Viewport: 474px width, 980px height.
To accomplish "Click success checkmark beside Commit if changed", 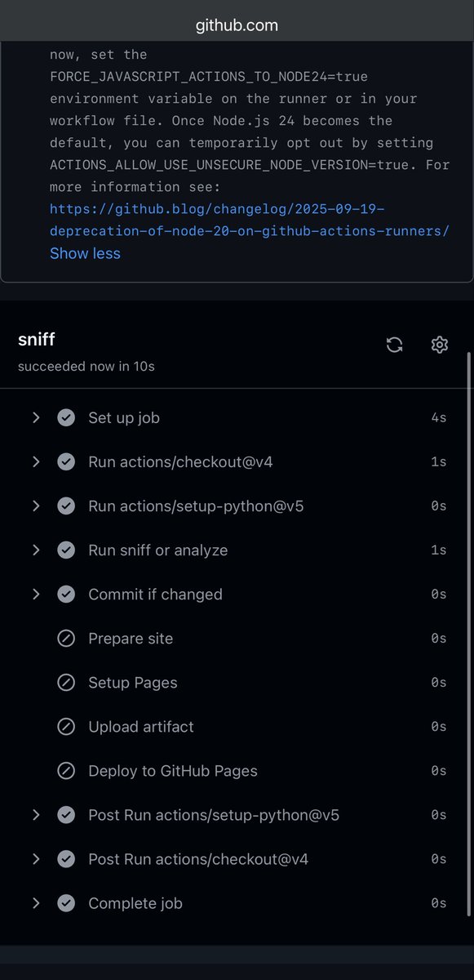I will [66, 595].
